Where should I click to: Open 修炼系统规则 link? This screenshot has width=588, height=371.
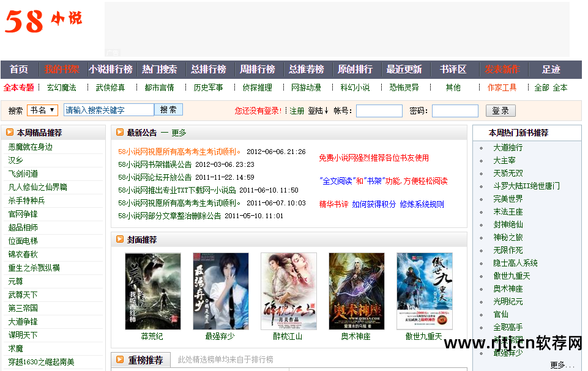point(422,204)
